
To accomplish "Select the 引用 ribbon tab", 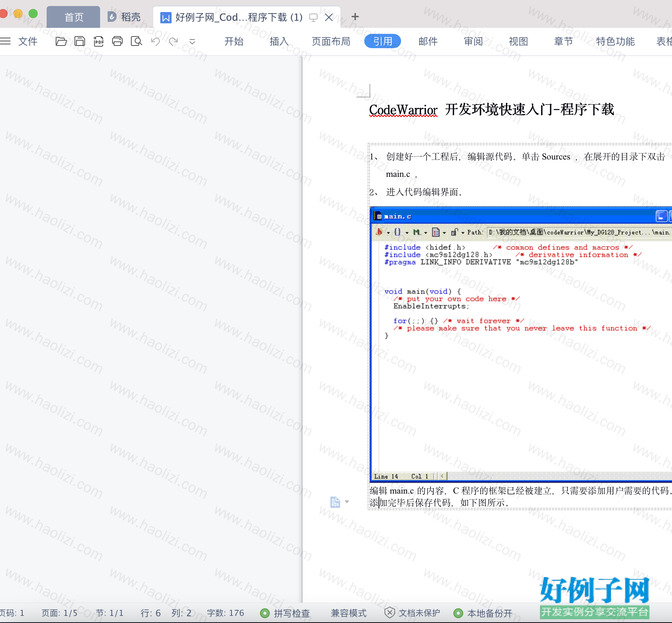I will click(383, 41).
